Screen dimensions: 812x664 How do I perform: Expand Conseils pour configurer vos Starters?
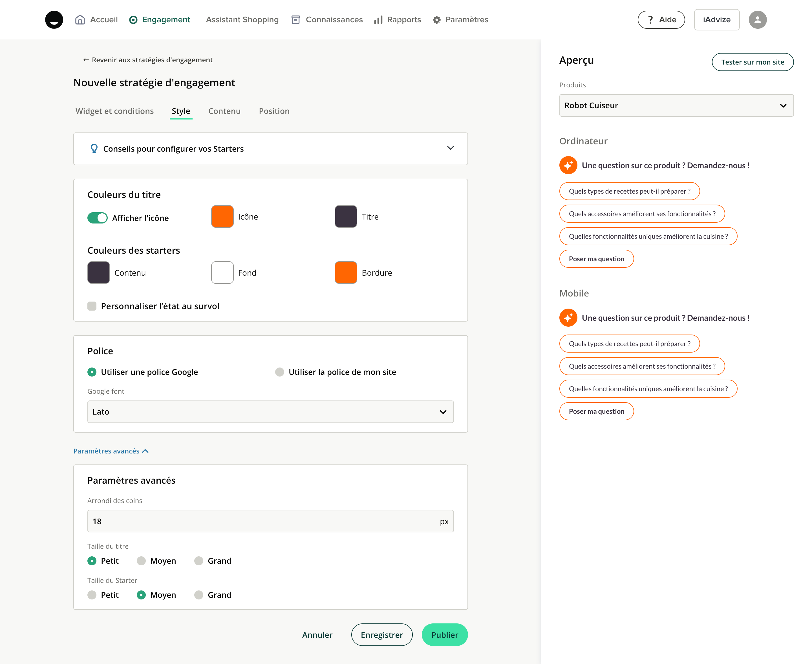click(x=450, y=149)
